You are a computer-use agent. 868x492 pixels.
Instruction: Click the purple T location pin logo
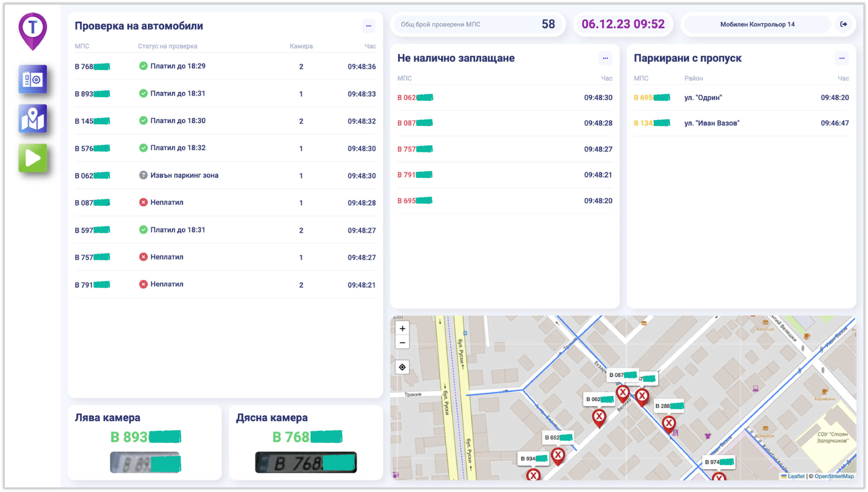click(x=33, y=30)
